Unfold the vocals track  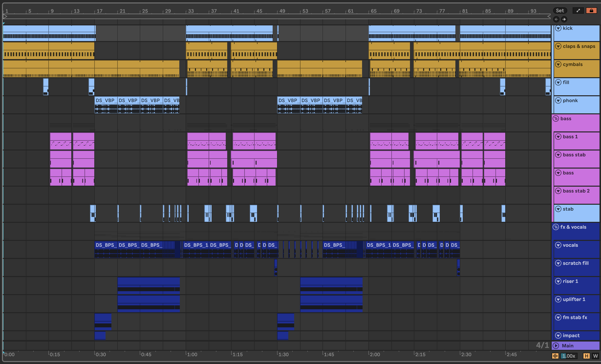tap(558, 245)
